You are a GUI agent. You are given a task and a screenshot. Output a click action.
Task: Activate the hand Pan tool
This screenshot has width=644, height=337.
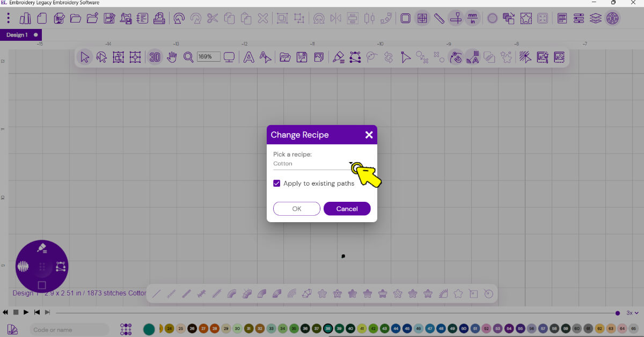pyautogui.click(x=172, y=57)
